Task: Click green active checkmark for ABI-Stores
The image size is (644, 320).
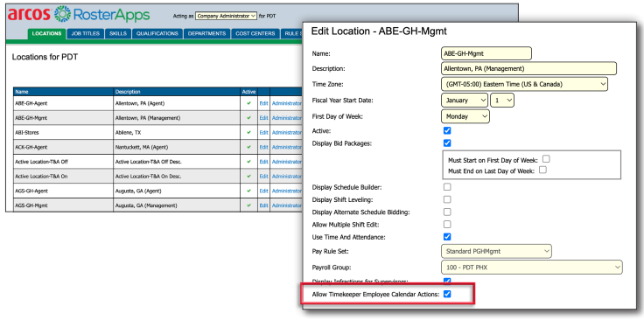Action: click(x=248, y=133)
